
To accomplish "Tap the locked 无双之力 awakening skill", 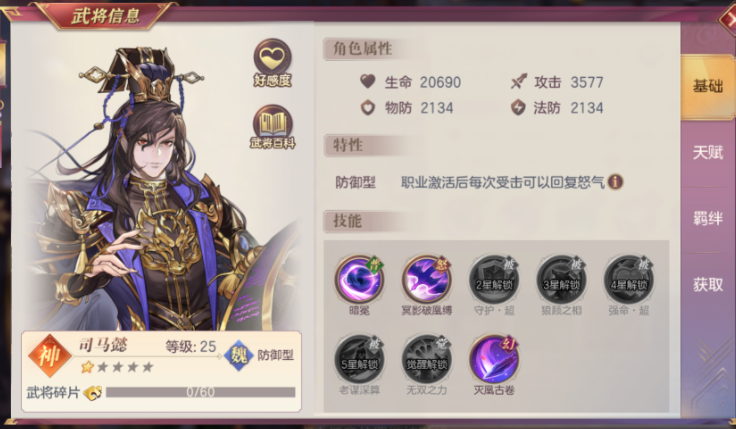I will [427, 360].
